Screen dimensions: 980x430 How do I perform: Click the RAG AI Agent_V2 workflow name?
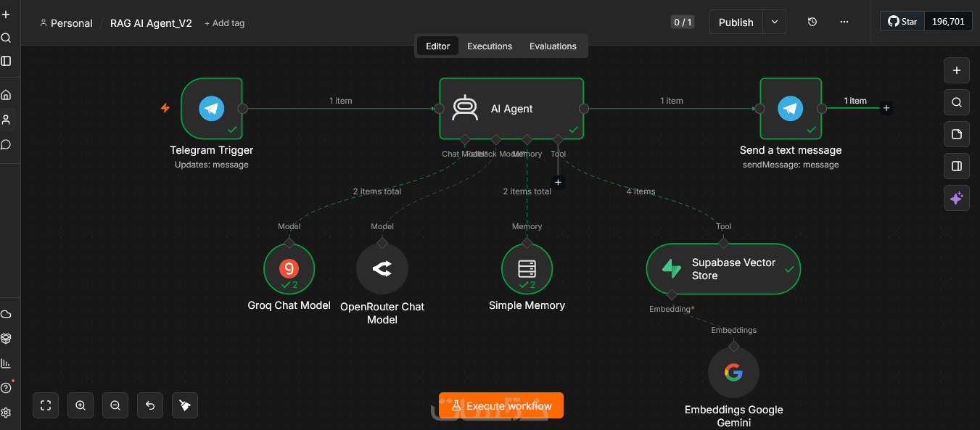point(151,23)
